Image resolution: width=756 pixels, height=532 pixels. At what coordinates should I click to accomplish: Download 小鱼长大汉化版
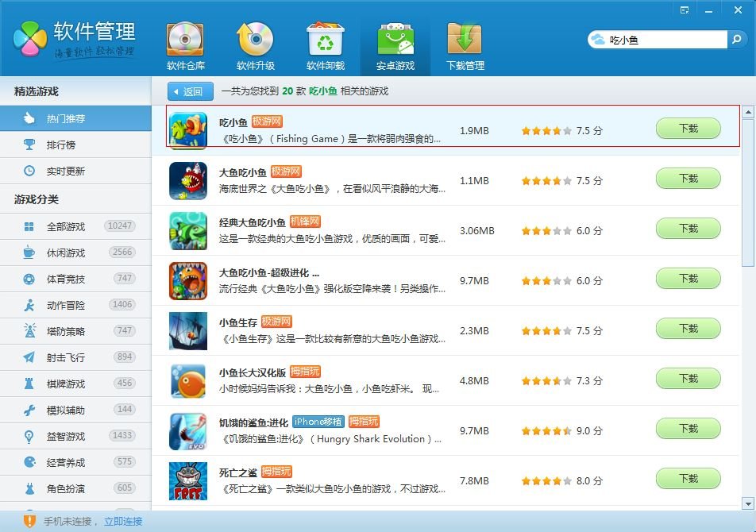coord(688,380)
